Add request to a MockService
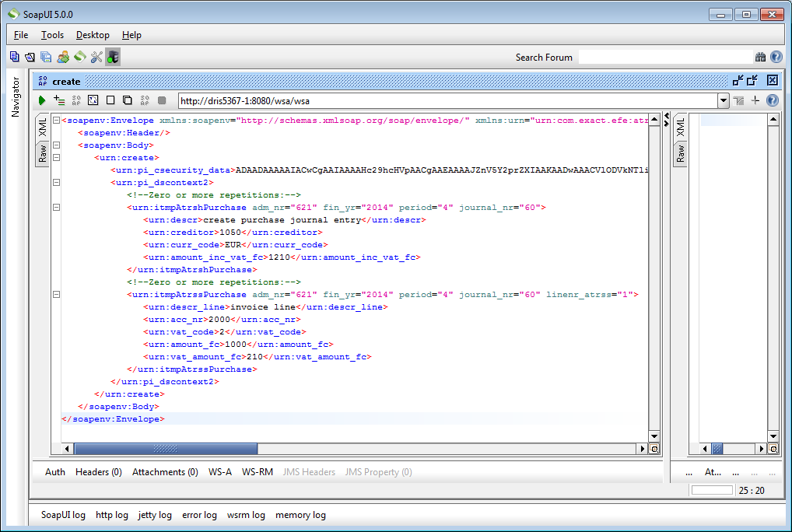Viewport: 792px width, 532px height. click(76, 100)
